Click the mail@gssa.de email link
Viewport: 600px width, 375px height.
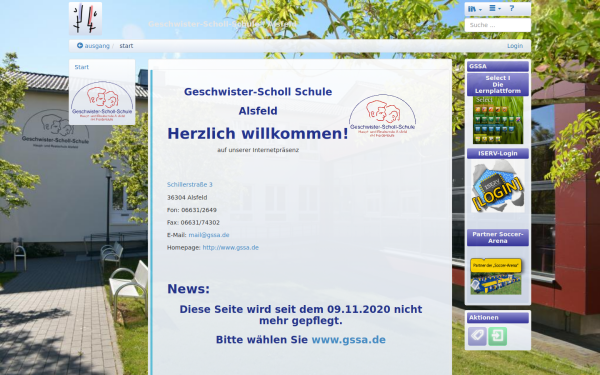[209, 235]
